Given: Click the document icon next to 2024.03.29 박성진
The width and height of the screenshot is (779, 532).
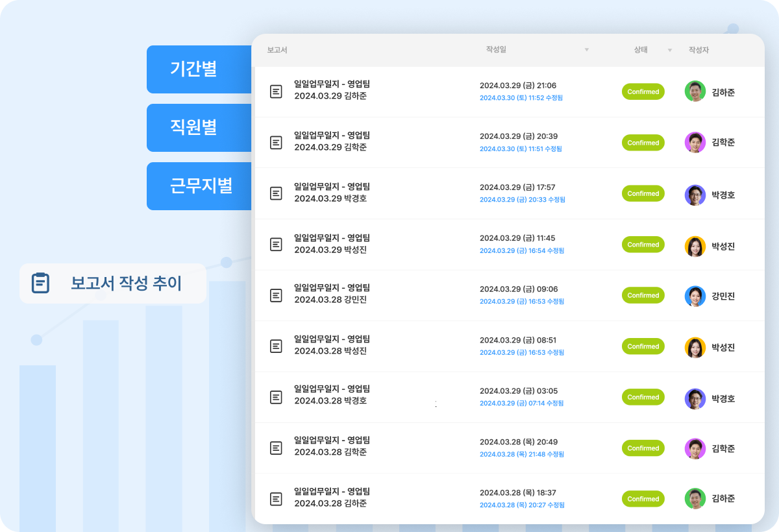Looking at the screenshot, I should point(277,244).
